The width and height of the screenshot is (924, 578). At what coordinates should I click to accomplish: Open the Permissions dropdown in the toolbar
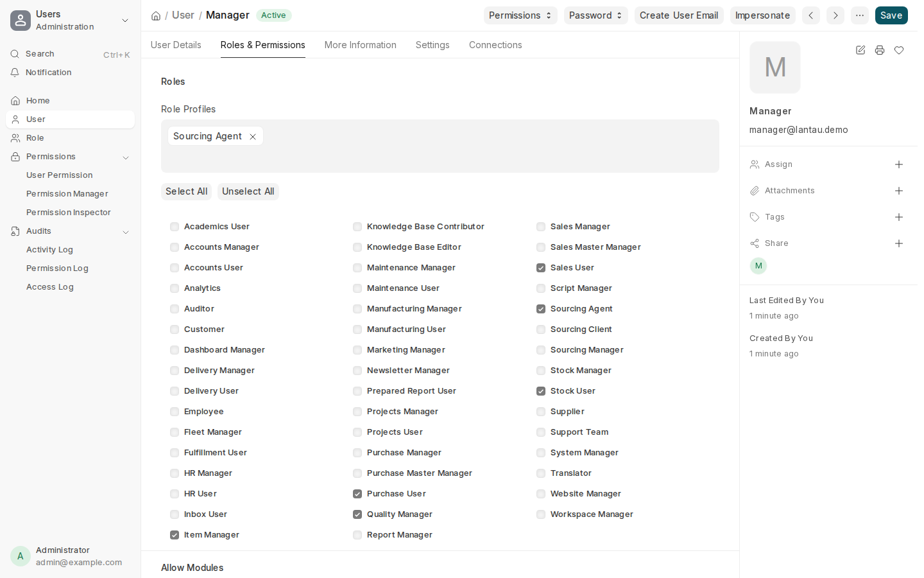(x=520, y=15)
